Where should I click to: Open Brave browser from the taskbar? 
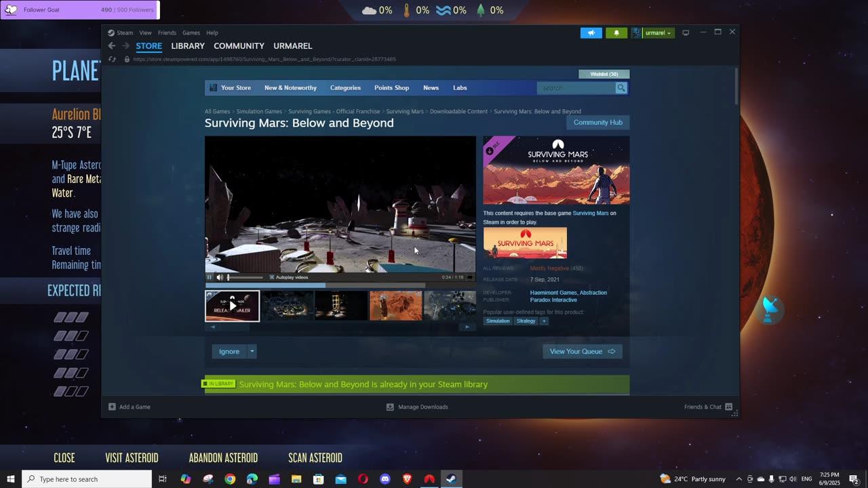point(407,479)
